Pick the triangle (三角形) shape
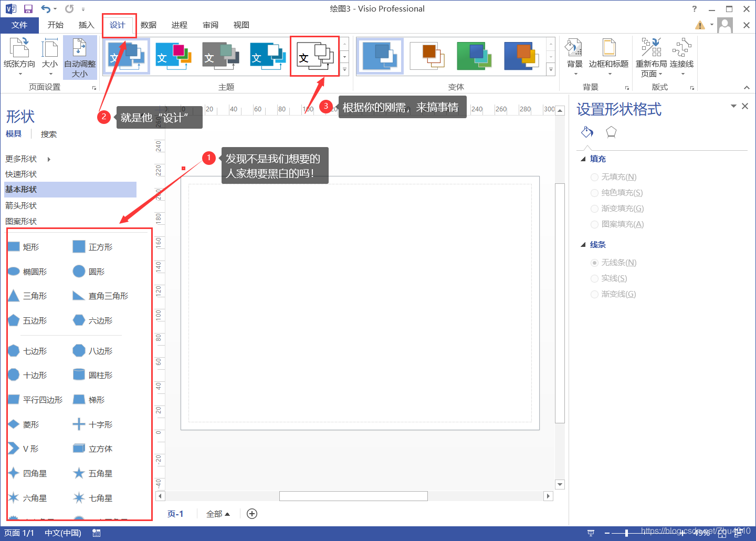 click(x=27, y=296)
